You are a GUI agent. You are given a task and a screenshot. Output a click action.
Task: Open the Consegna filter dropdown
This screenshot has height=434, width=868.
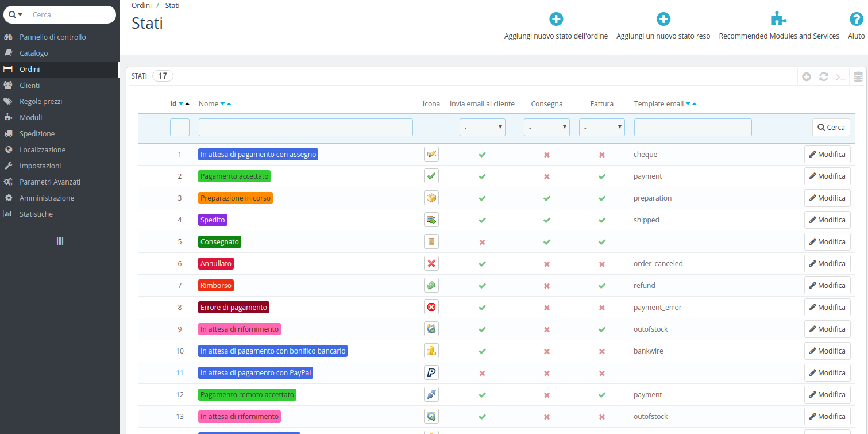tap(546, 127)
